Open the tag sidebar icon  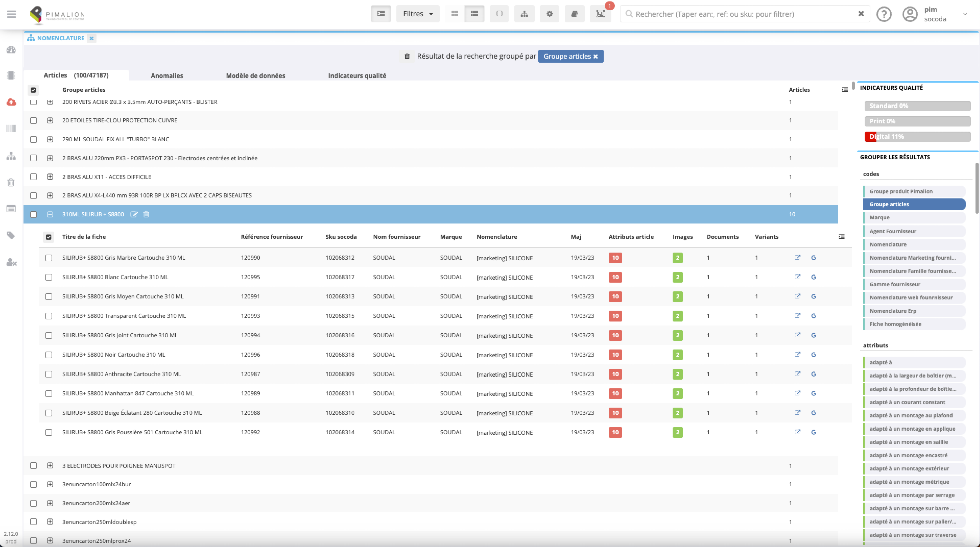pos(11,236)
